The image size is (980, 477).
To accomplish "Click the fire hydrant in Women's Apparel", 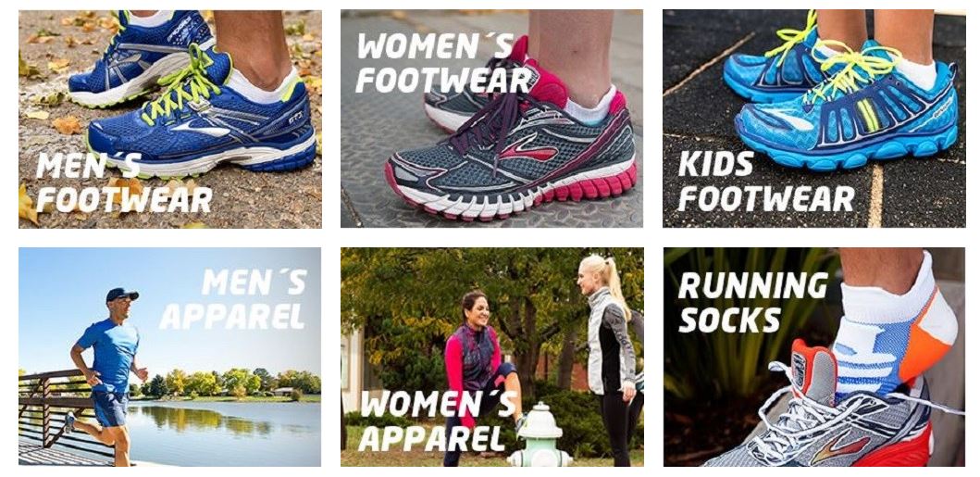I will point(540,433).
